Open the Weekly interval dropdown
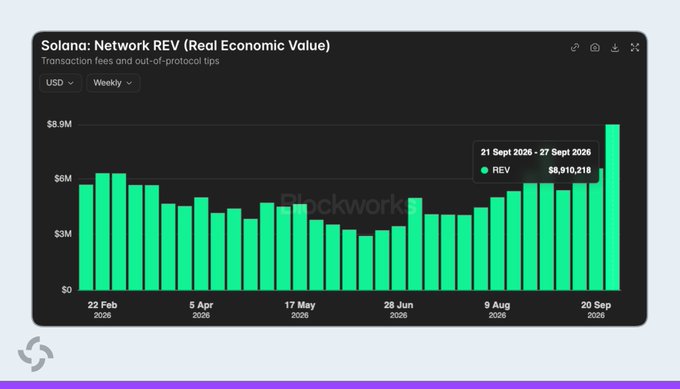This screenshot has width=680, height=389. tap(113, 83)
